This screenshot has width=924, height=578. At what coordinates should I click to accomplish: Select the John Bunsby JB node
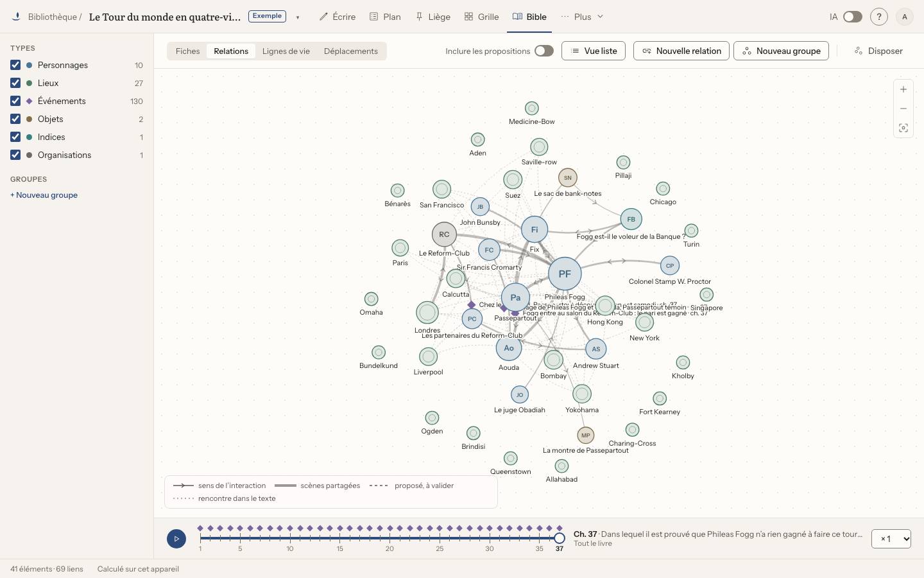[x=480, y=207]
